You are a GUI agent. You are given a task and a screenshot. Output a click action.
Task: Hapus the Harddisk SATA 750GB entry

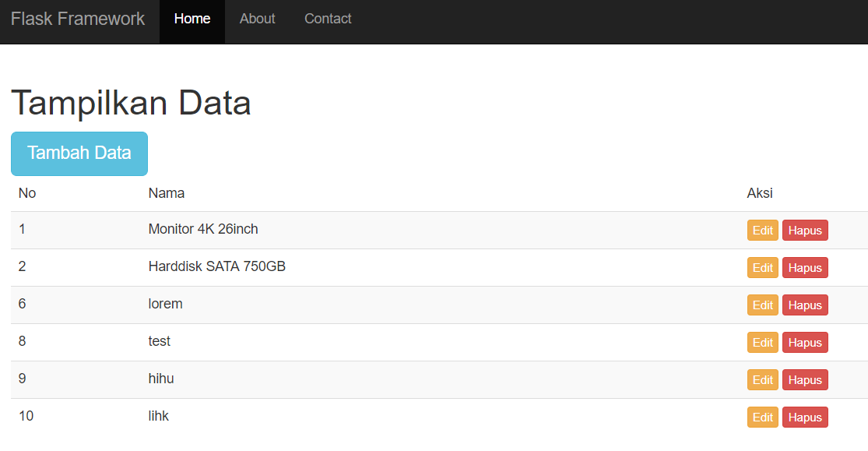pos(805,267)
